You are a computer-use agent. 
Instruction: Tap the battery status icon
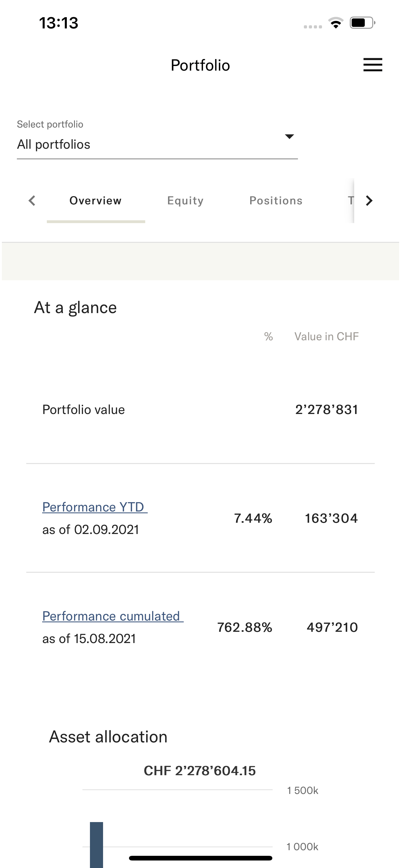[x=363, y=23]
